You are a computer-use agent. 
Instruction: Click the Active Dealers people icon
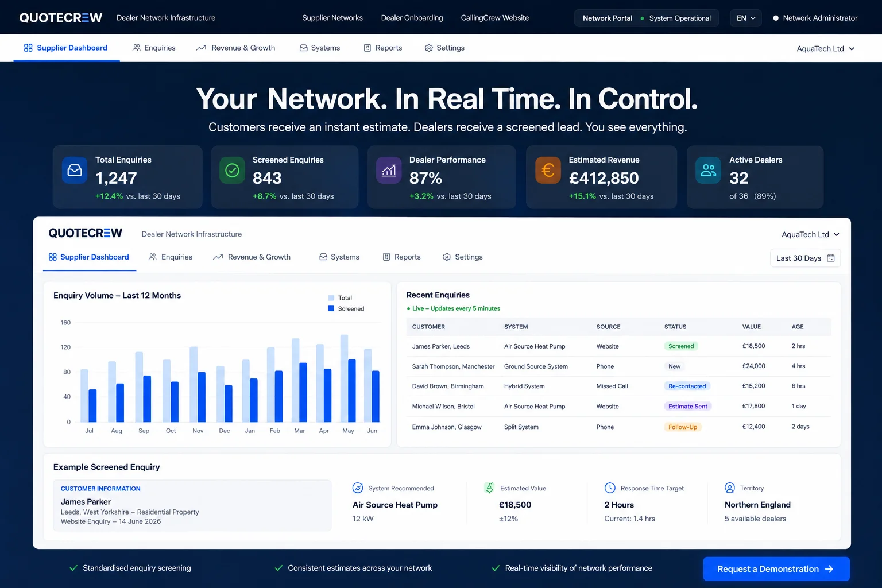point(709,171)
